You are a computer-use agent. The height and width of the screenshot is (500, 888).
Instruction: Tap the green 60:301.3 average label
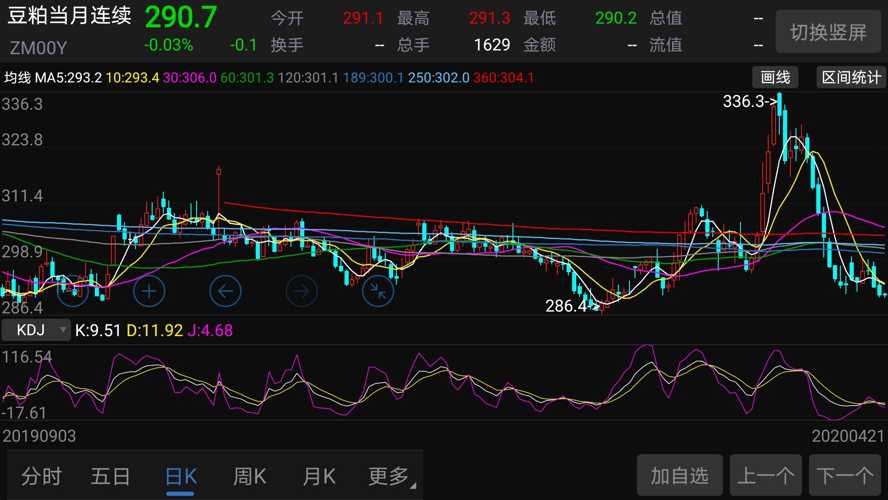click(x=247, y=78)
